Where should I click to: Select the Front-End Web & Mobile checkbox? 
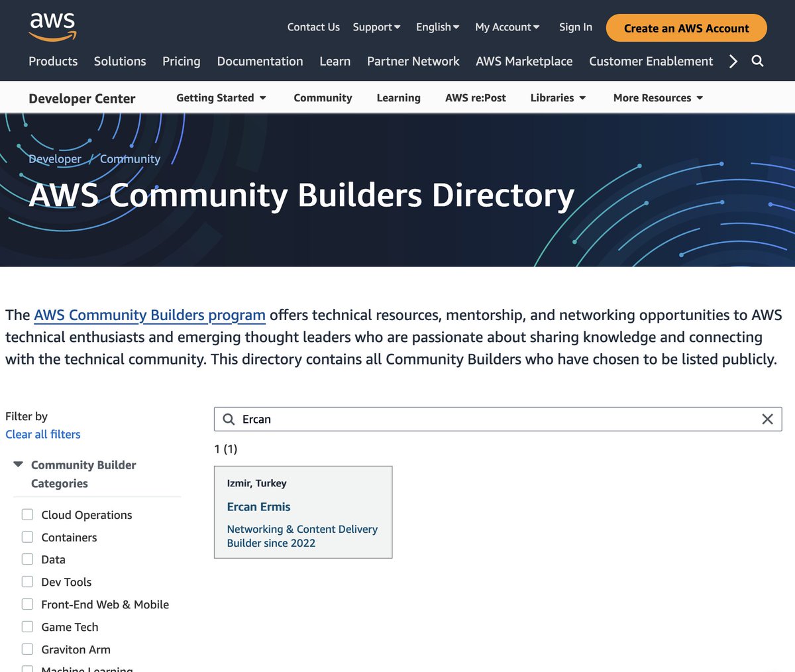[27, 604]
